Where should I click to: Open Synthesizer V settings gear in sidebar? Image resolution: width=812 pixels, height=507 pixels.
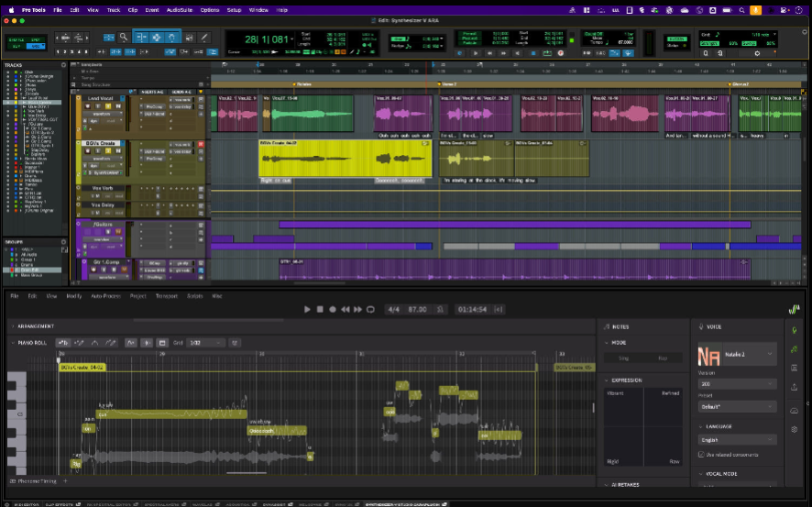tap(794, 429)
